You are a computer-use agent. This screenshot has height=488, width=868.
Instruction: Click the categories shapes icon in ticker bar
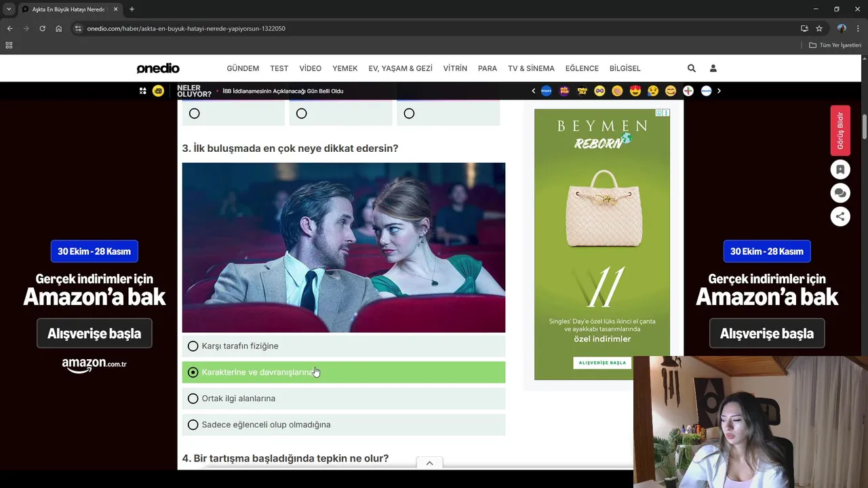(x=142, y=91)
